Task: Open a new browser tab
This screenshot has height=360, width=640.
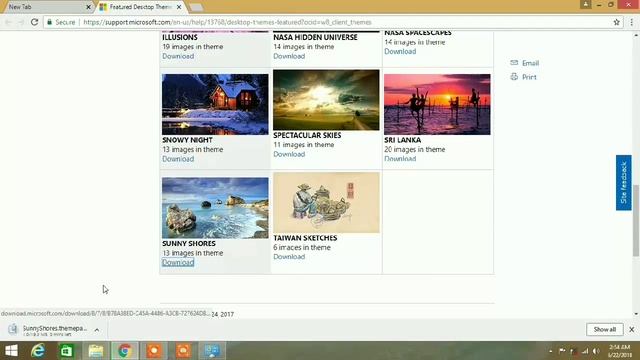Action: [196, 7]
